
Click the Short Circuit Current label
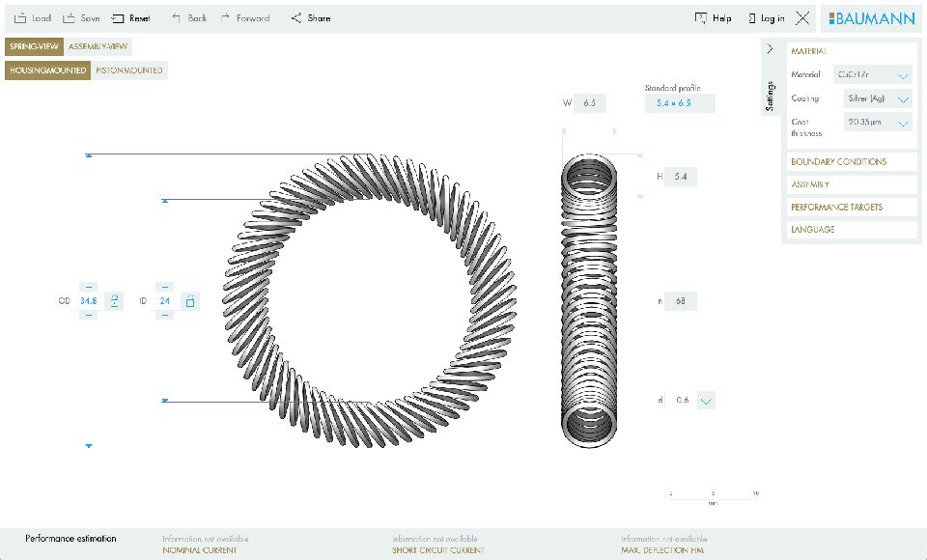point(438,550)
